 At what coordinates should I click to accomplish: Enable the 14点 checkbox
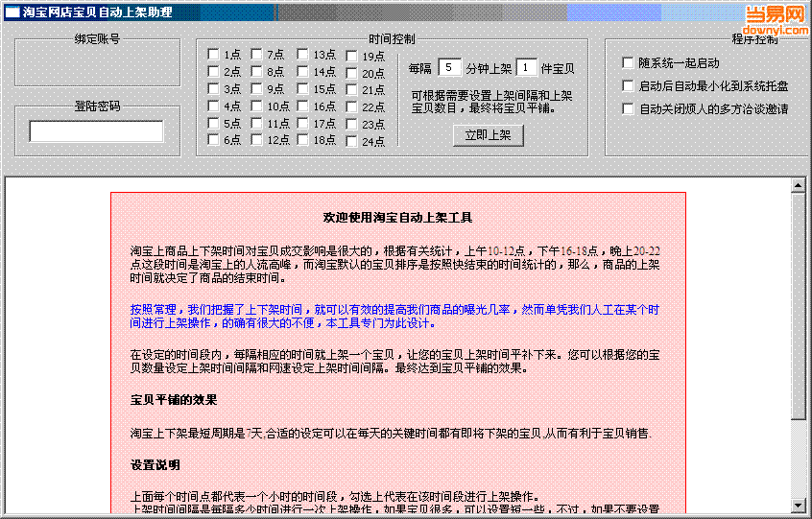click(x=303, y=71)
